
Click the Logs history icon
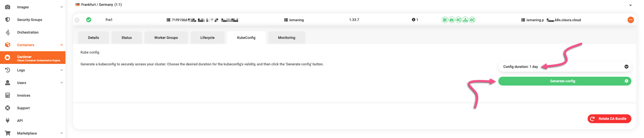pyautogui.click(x=7, y=70)
